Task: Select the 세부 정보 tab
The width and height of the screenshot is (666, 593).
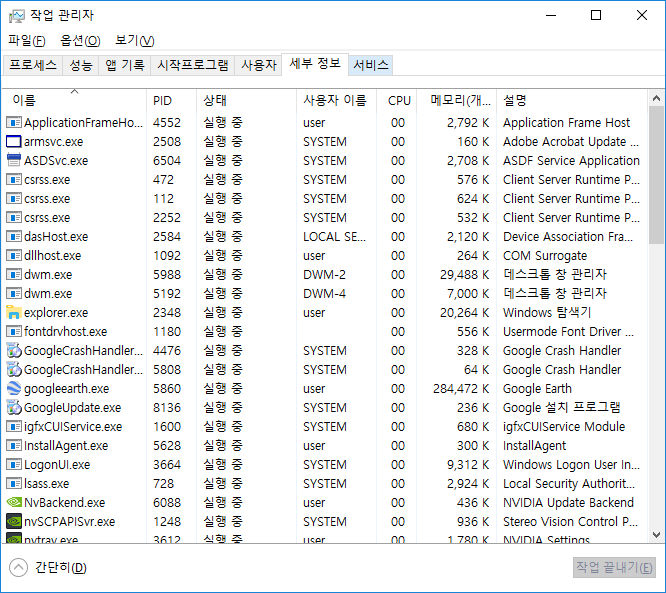Action: point(315,64)
